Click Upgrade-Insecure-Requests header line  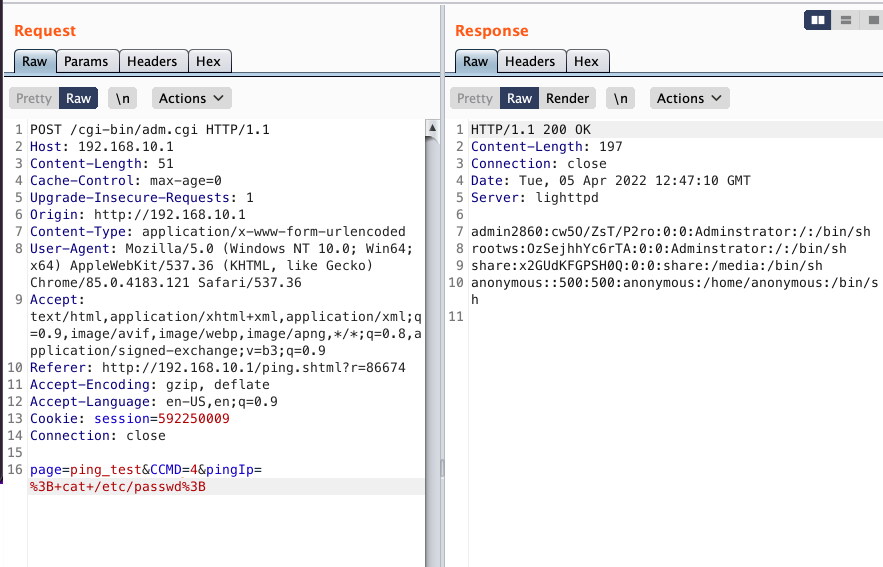(x=142, y=198)
